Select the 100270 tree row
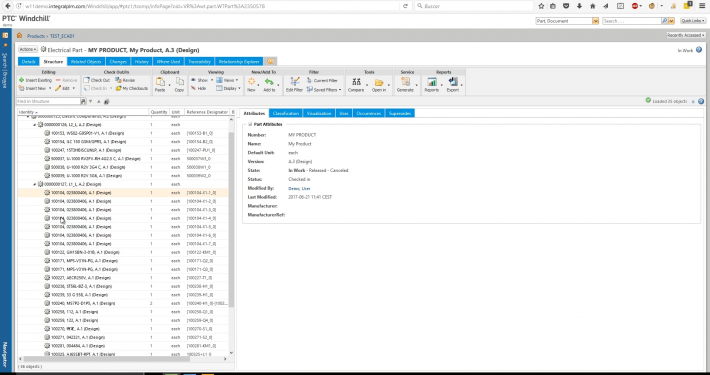Viewport: 710px width, 375px height. click(x=123, y=329)
